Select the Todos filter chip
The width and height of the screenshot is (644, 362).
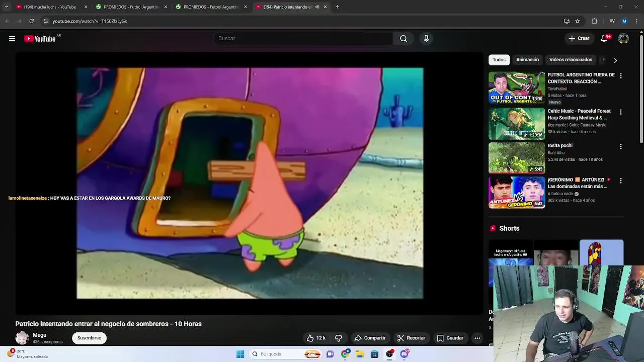click(499, 60)
